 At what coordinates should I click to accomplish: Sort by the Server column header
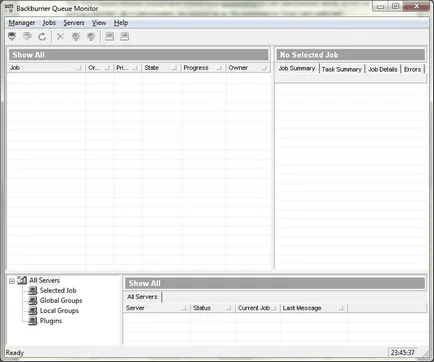coord(157,308)
